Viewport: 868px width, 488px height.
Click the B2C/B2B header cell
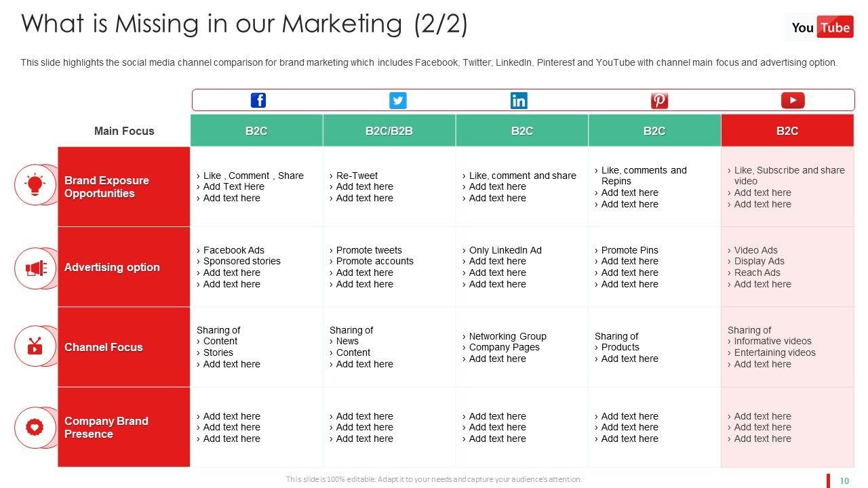pos(389,131)
